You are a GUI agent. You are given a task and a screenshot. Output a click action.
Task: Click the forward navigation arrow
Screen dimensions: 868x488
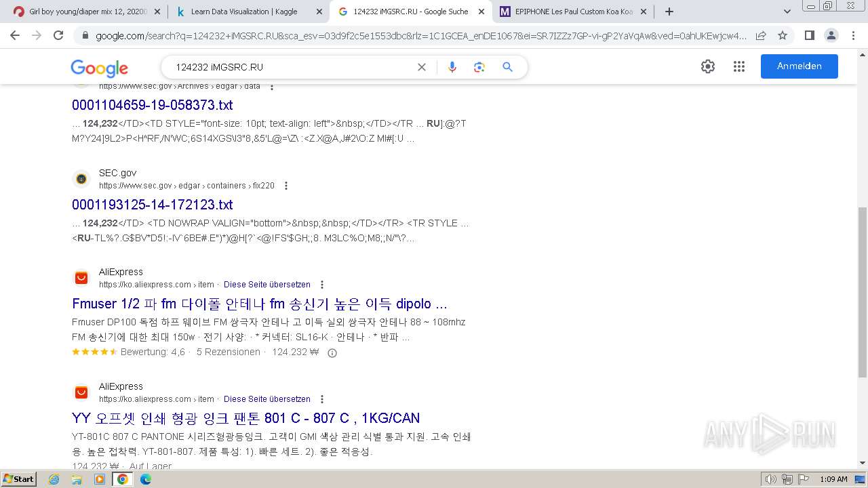37,35
